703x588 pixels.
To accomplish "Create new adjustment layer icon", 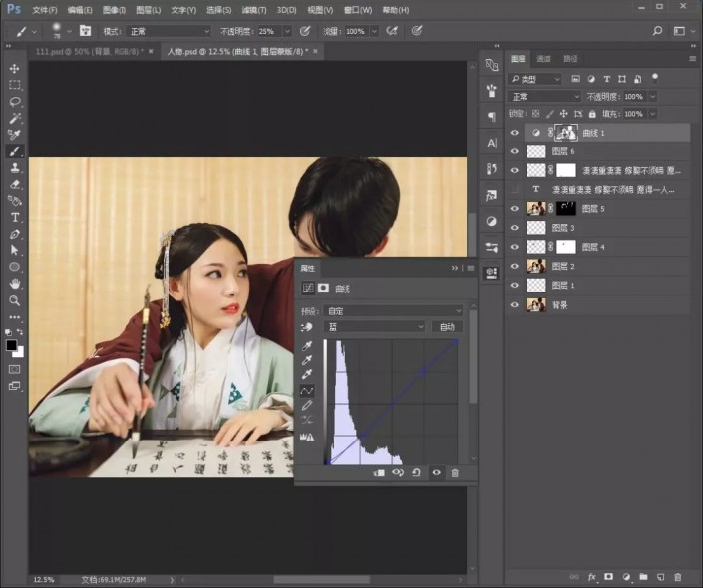I will [626, 577].
